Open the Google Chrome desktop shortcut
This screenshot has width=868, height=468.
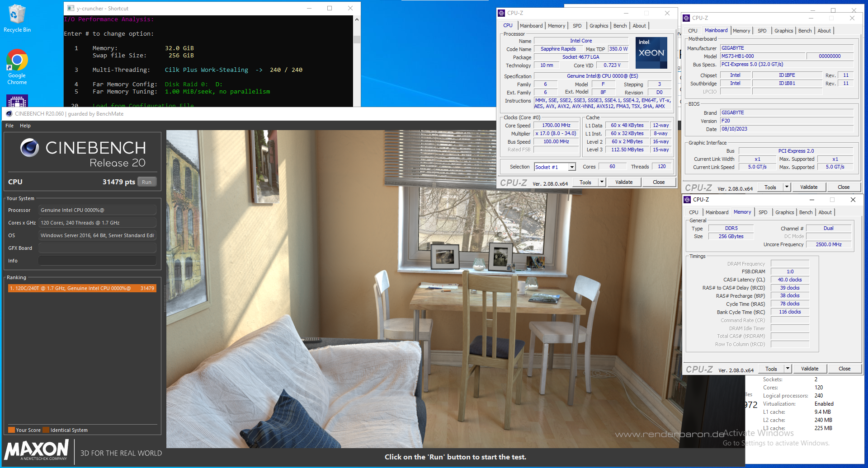coord(17,67)
